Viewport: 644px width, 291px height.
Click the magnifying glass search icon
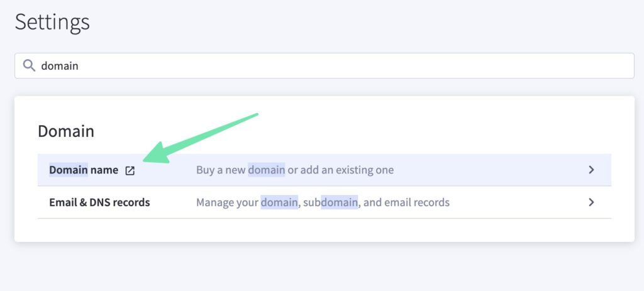[29, 65]
